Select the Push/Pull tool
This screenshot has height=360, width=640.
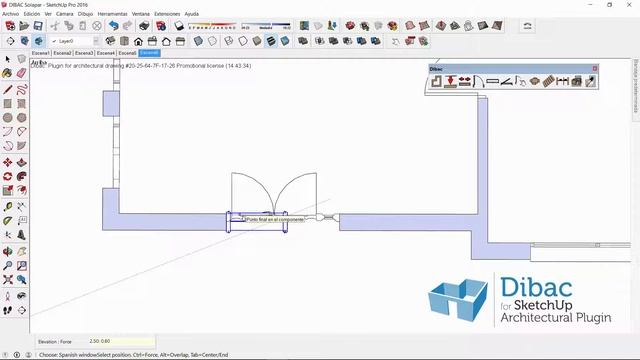(x=21, y=162)
